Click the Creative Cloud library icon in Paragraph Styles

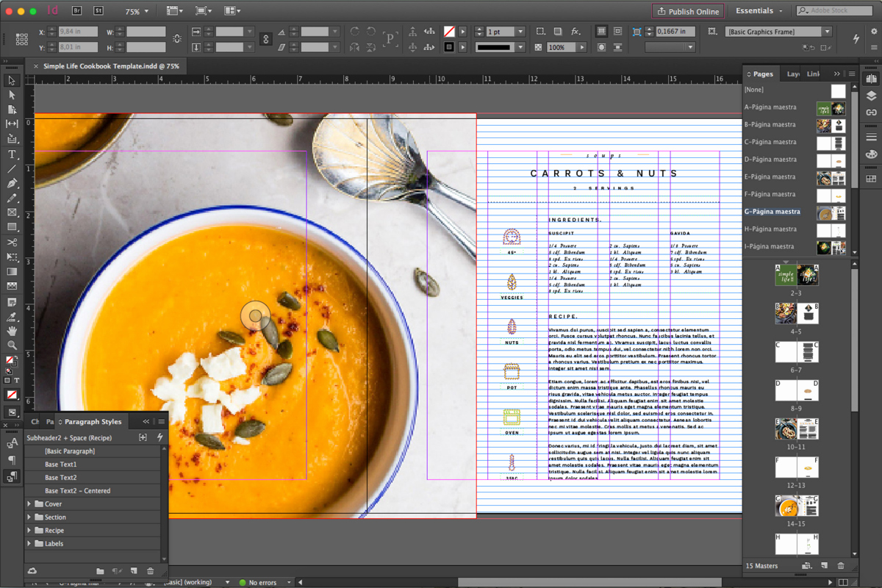(x=32, y=571)
